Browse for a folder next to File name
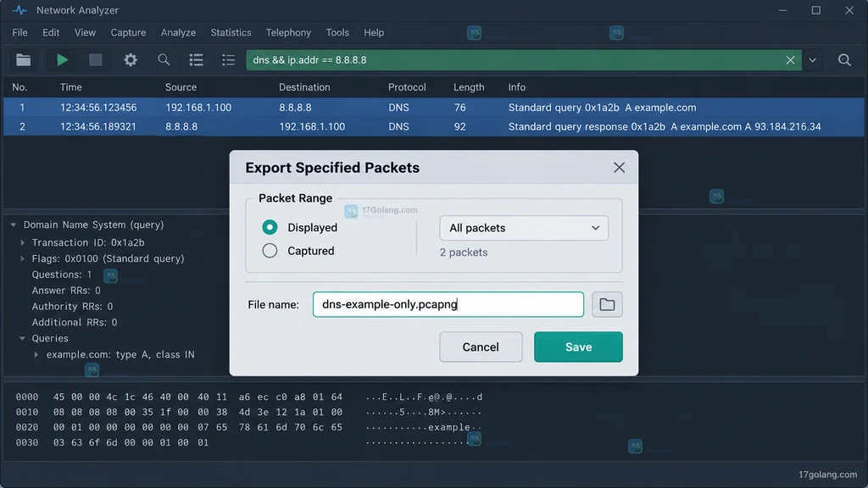The image size is (868, 488). click(607, 304)
